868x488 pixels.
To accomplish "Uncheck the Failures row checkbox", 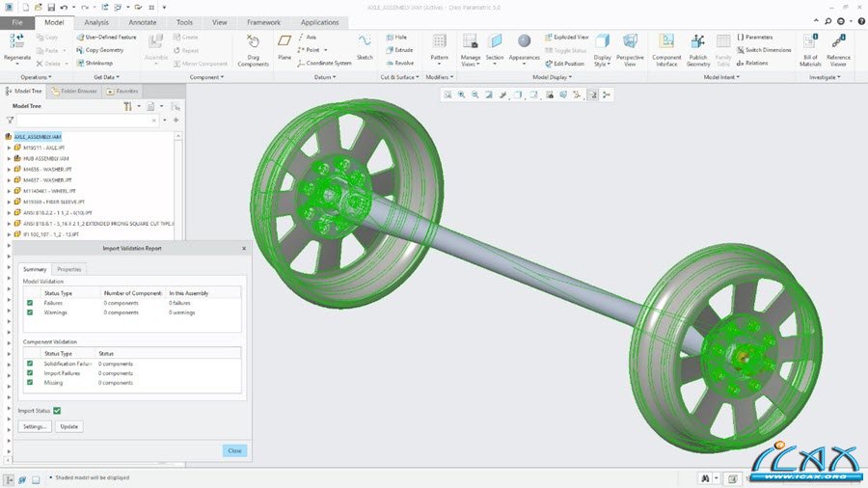I will point(30,303).
